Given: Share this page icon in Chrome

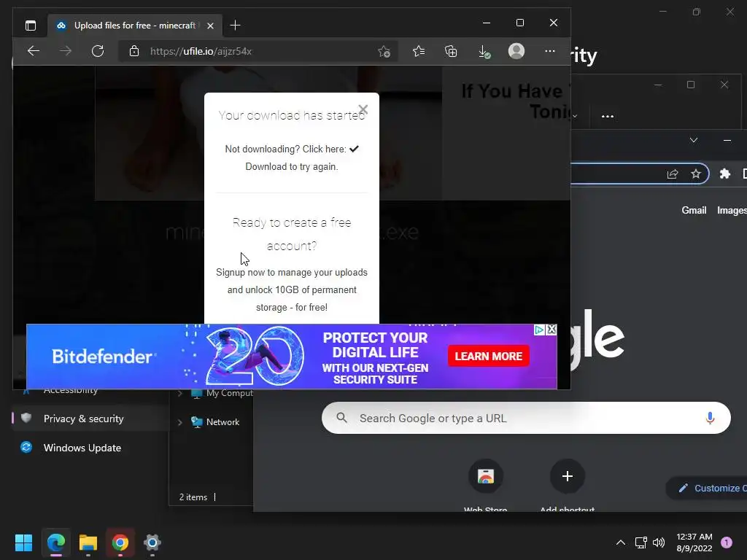Looking at the screenshot, I should coord(672,174).
